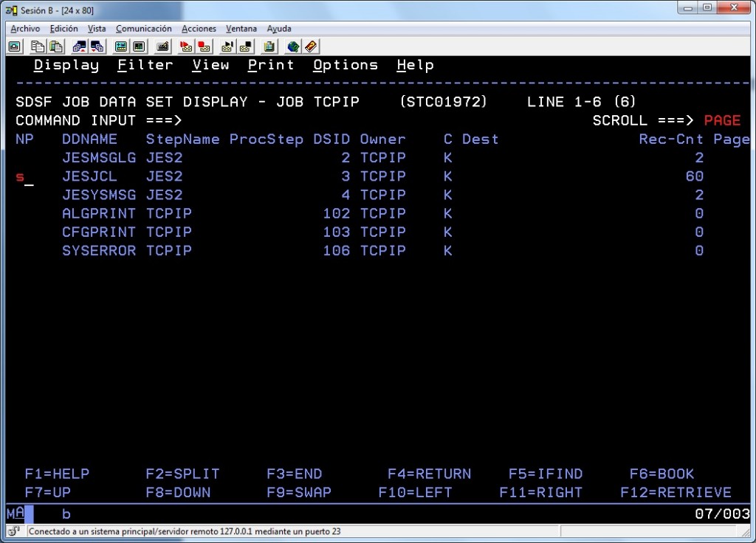Image resolution: width=756 pixels, height=543 pixels.
Task: Open the display settings toolbar icon
Action: (x=120, y=46)
